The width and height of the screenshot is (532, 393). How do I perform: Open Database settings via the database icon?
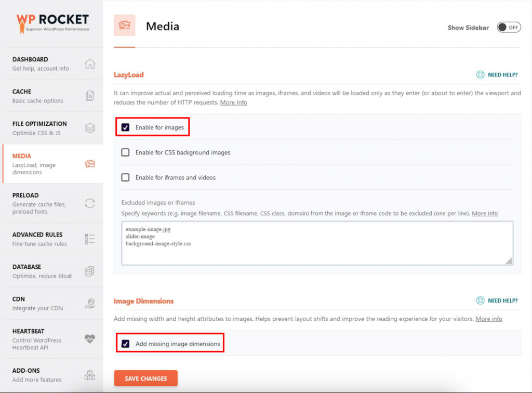89,271
